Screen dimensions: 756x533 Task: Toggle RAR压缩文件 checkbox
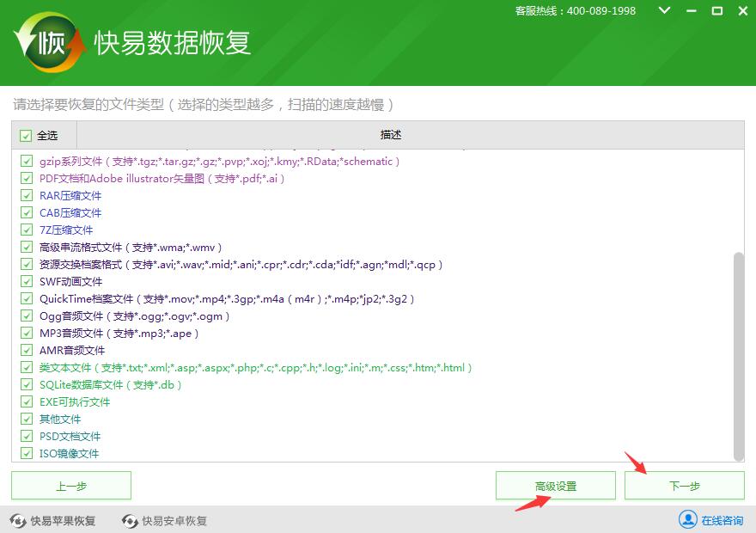(x=27, y=195)
